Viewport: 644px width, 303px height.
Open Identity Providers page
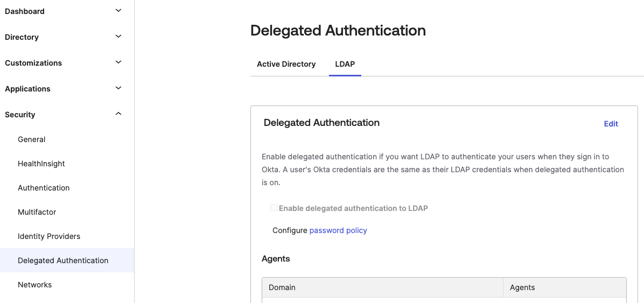pos(49,236)
